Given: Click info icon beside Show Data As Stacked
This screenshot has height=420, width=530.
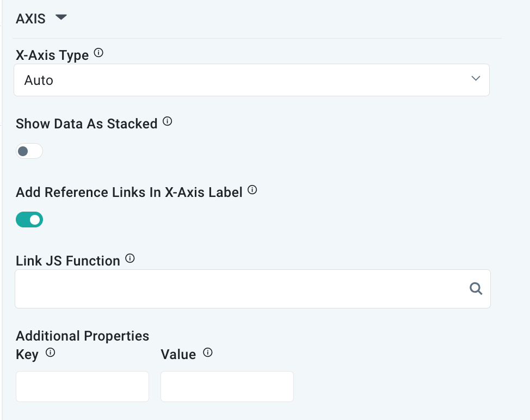Looking at the screenshot, I should click(x=168, y=122).
